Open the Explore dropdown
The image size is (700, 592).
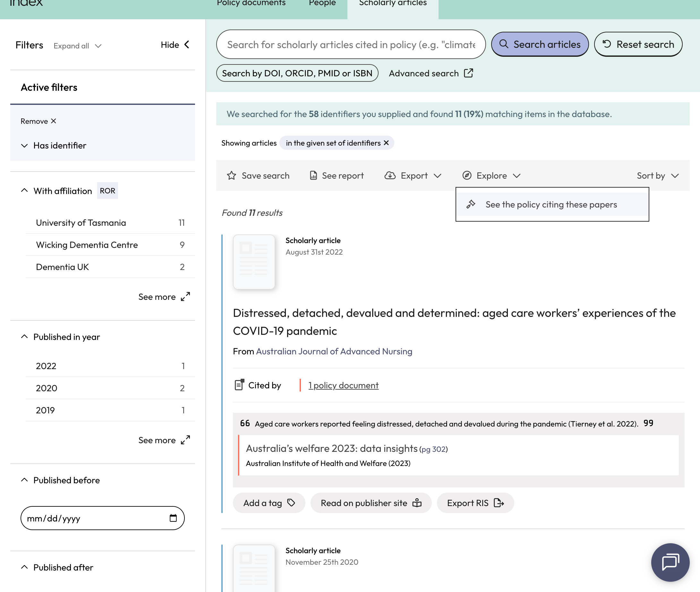pos(491,175)
